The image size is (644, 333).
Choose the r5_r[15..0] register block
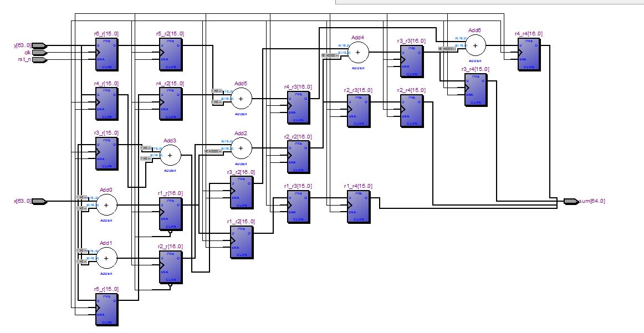pos(106,309)
